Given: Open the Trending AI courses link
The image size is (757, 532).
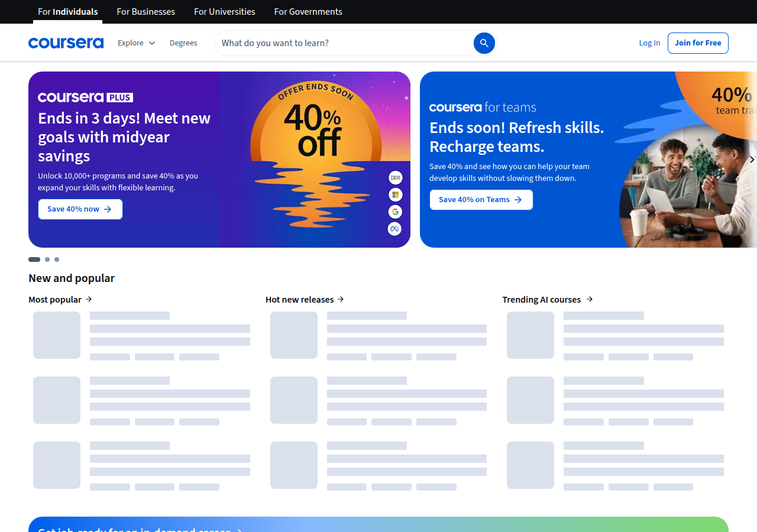Looking at the screenshot, I should pyautogui.click(x=548, y=300).
